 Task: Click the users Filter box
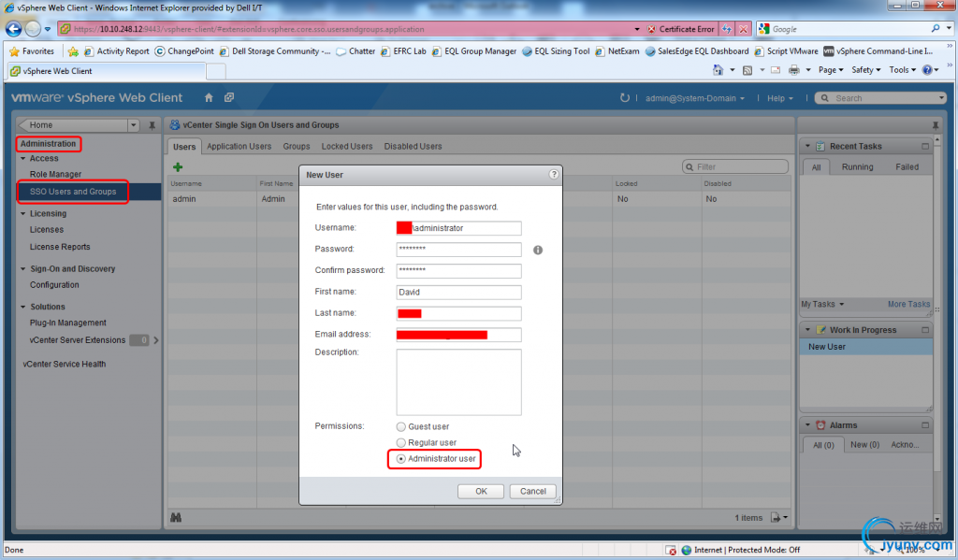tap(735, 166)
